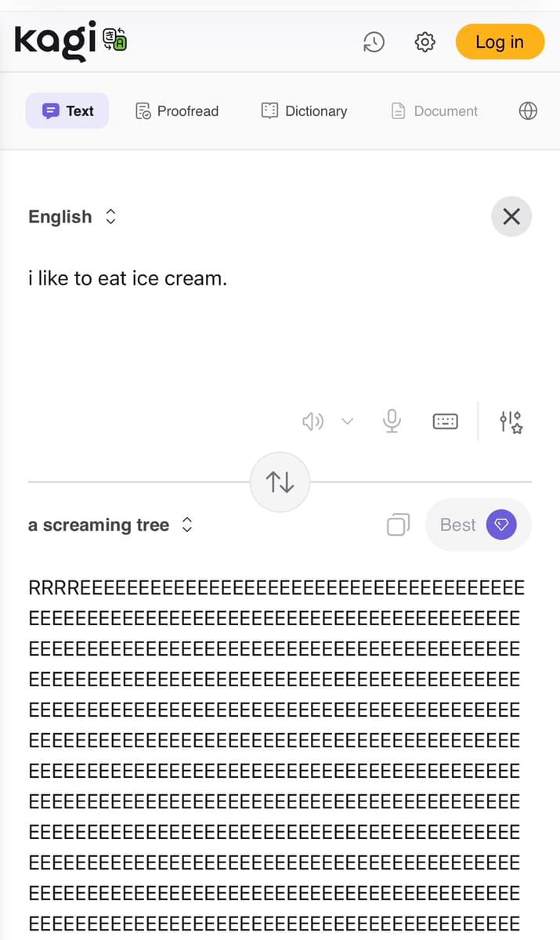This screenshot has width=560, height=940.
Task: Click inside the source text area
Action: pyautogui.click(x=235, y=313)
